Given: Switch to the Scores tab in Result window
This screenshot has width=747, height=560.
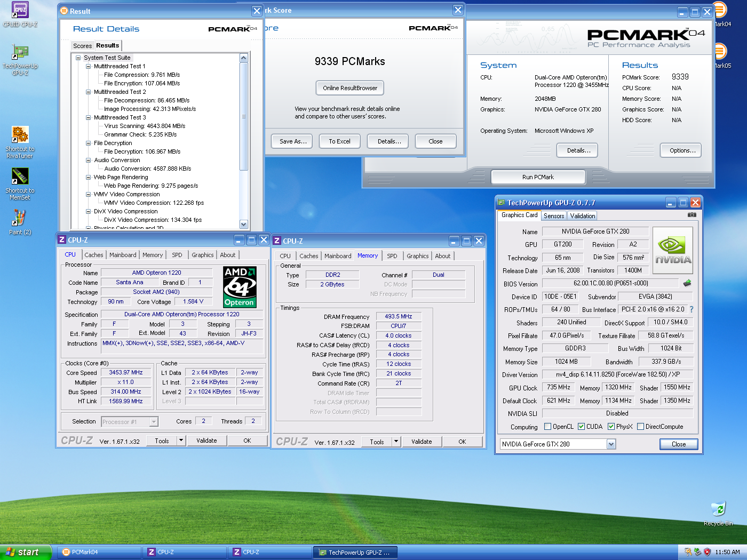Looking at the screenshot, I should (82, 46).
